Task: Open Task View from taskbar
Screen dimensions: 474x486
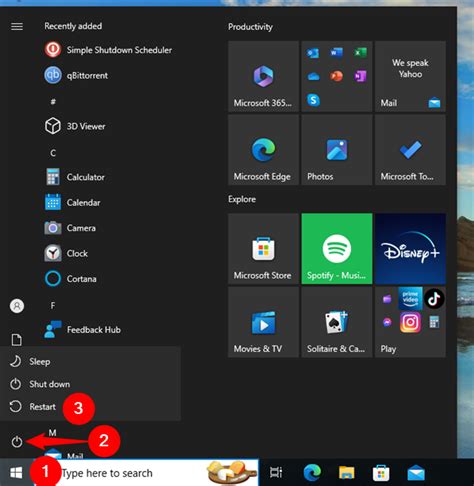Action: click(x=276, y=473)
